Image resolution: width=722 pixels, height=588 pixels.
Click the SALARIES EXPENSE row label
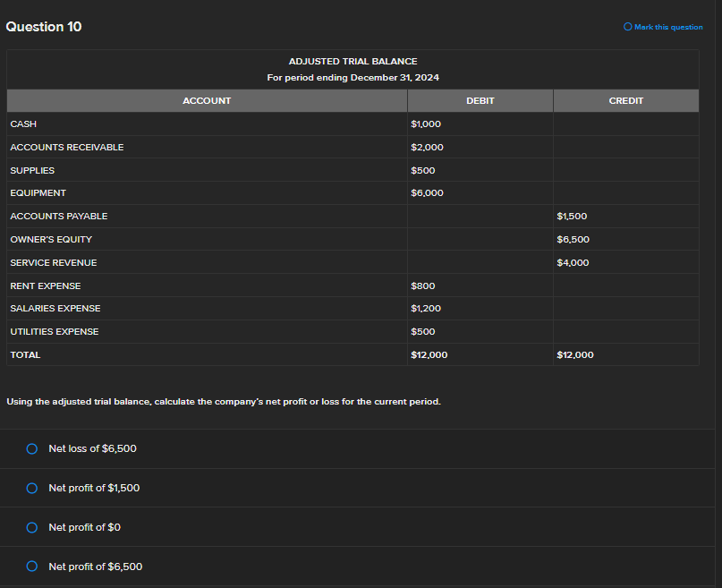click(x=55, y=308)
